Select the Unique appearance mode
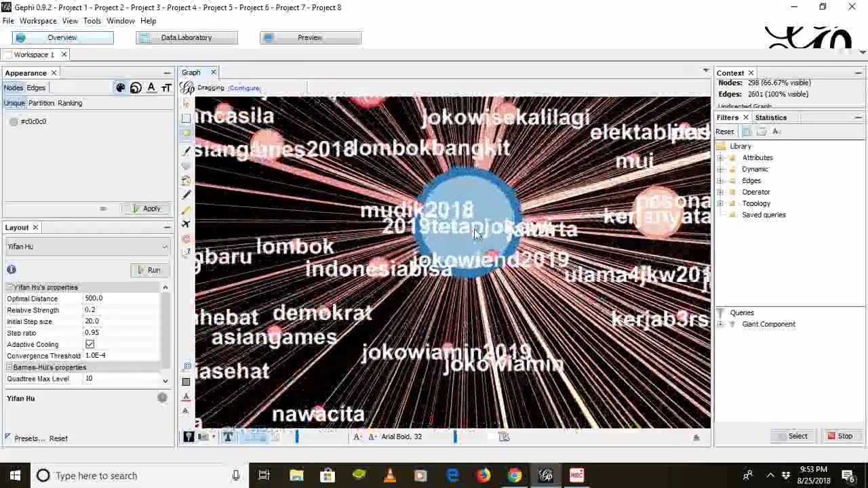Image resolution: width=868 pixels, height=488 pixels. [x=14, y=103]
